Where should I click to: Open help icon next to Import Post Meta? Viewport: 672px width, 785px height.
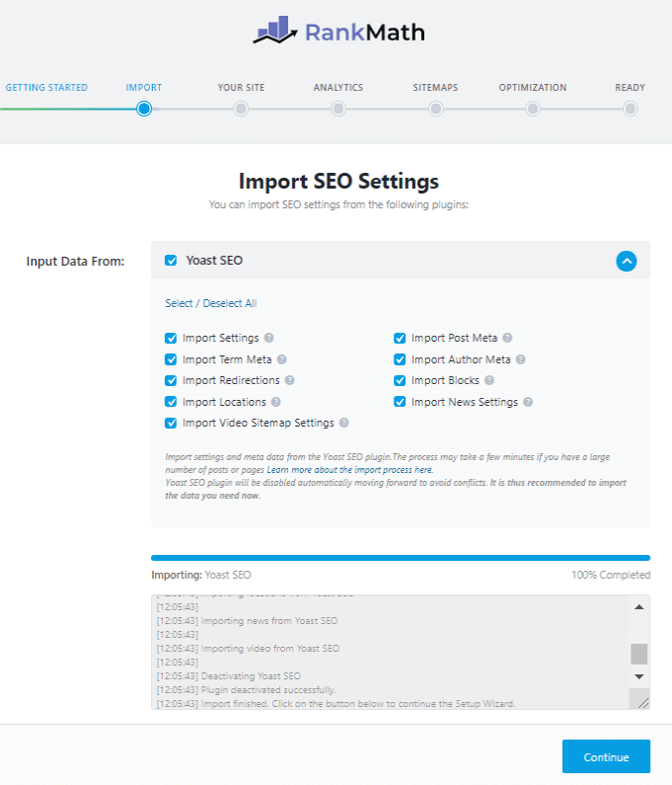pyautogui.click(x=507, y=338)
